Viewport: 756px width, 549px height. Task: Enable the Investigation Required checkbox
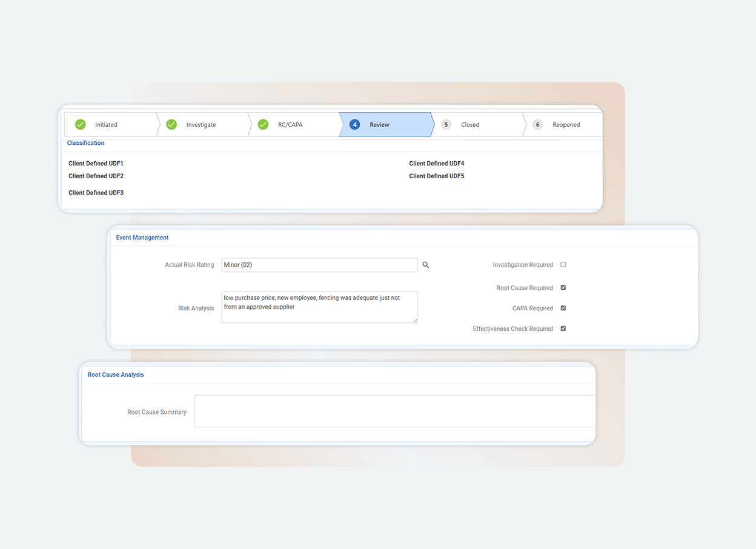[x=563, y=264]
